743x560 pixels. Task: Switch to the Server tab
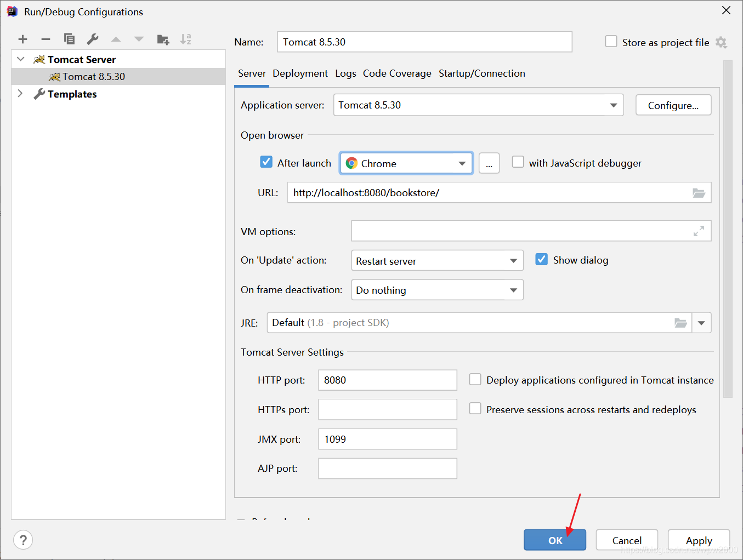click(x=252, y=73)
